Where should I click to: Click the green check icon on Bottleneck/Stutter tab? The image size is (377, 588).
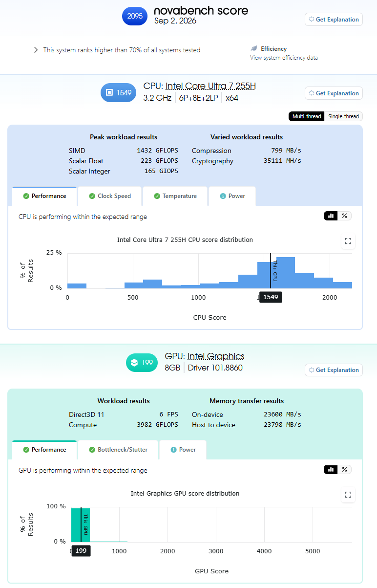point(92,450)
